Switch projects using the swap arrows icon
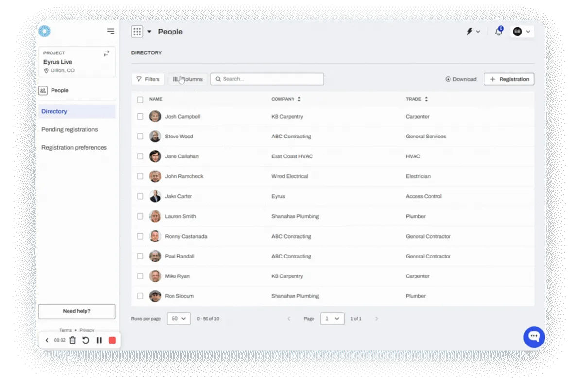Image resolution: width=588 pixels, height=378 pixels. pos(106,53)
